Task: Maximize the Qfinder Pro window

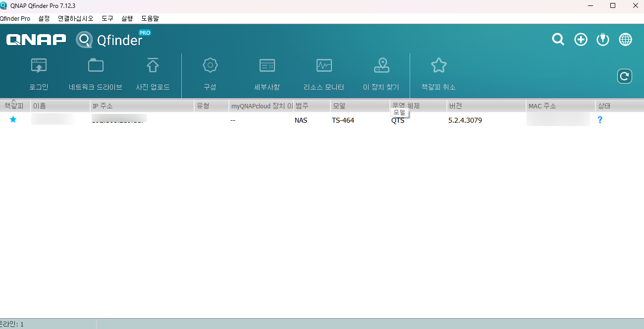Action: click(x=613, y=5)
